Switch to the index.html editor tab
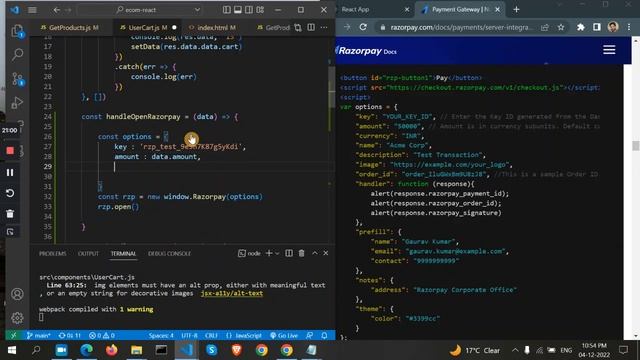Image resolution: width=640 pixels, height=360 pixels. (x=212, y=27)
